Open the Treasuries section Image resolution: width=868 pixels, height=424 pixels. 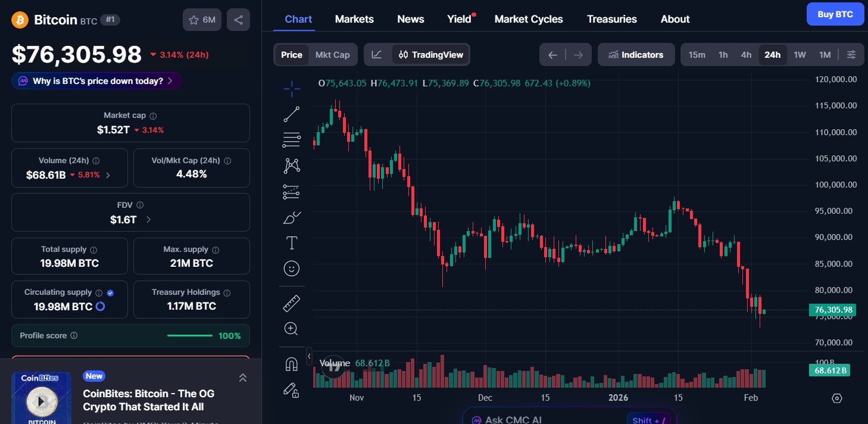[611, 18]
